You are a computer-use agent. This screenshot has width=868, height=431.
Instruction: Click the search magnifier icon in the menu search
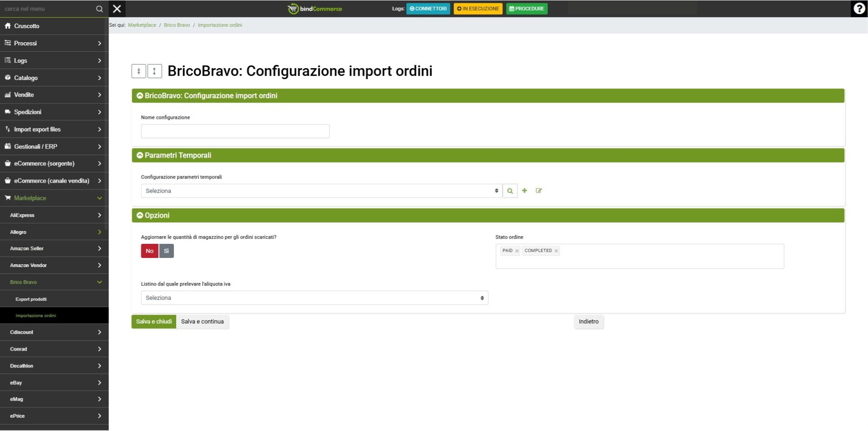click(99, 9)
